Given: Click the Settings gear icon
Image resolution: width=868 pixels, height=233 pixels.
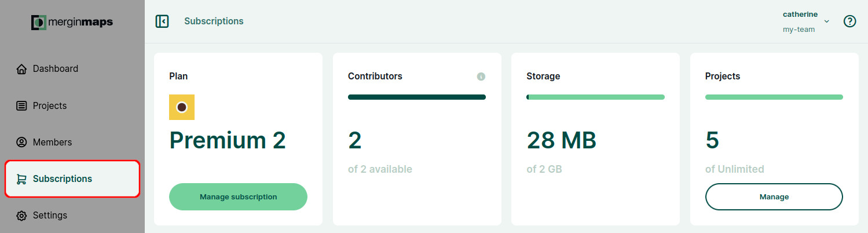Looking at the screenshot, I should [x=21, y=216].
